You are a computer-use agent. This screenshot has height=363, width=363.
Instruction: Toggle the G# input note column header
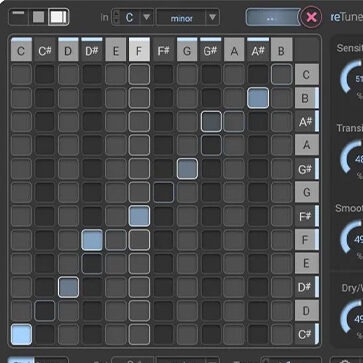tap(211, 49)
